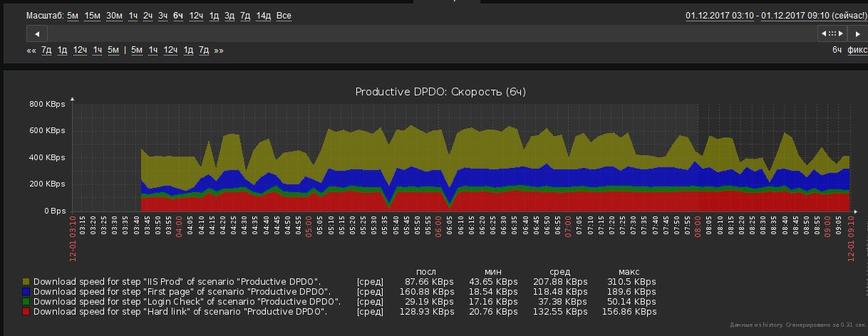Click the 128.93 KBps last value
Screen dimensions: 868x336
point(425,312)
